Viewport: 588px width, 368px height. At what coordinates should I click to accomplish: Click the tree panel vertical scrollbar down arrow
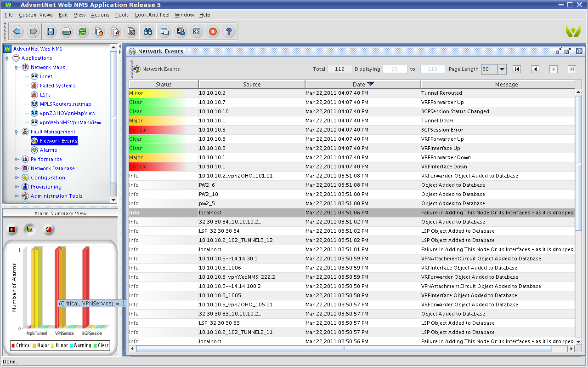(113, 200)
